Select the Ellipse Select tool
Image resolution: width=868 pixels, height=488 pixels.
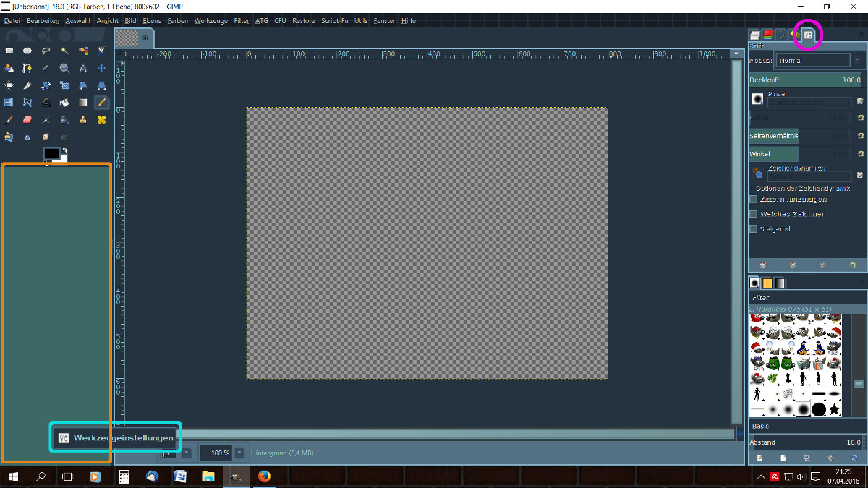pyautogui.click(x=27, y=51)
